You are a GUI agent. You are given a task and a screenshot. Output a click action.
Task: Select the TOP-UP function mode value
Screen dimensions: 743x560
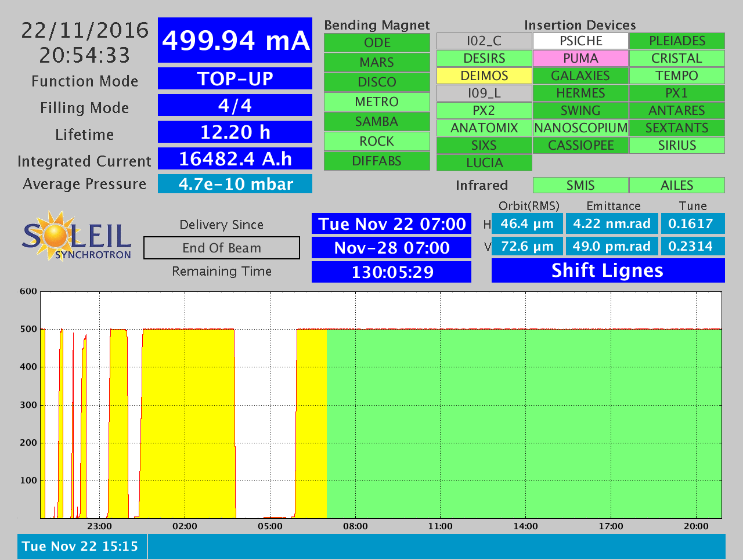click(235, 79)
